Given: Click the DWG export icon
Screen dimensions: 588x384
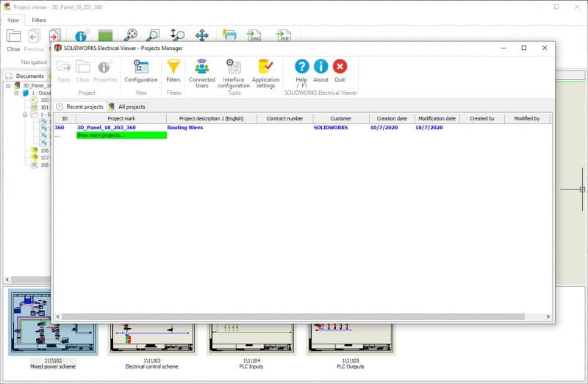Looking at the screenshot, I should point(254,36).
